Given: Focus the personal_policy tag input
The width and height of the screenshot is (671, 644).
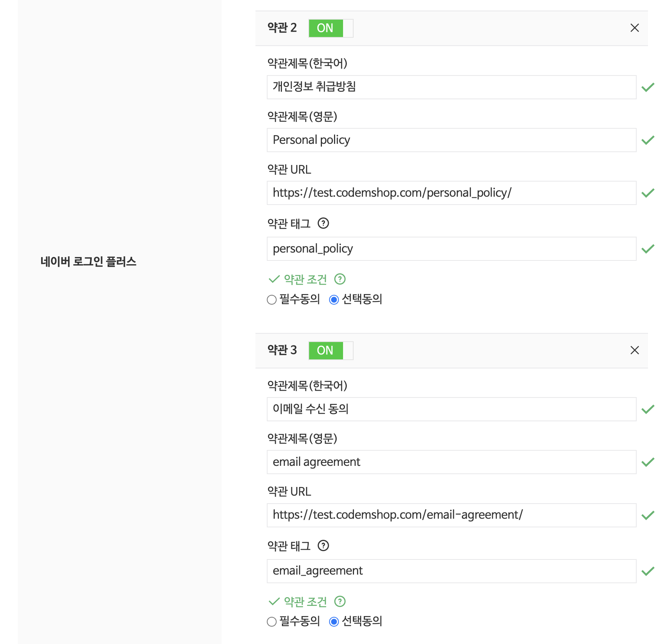Looking at the screenshot, I should [x=451, y=249].
